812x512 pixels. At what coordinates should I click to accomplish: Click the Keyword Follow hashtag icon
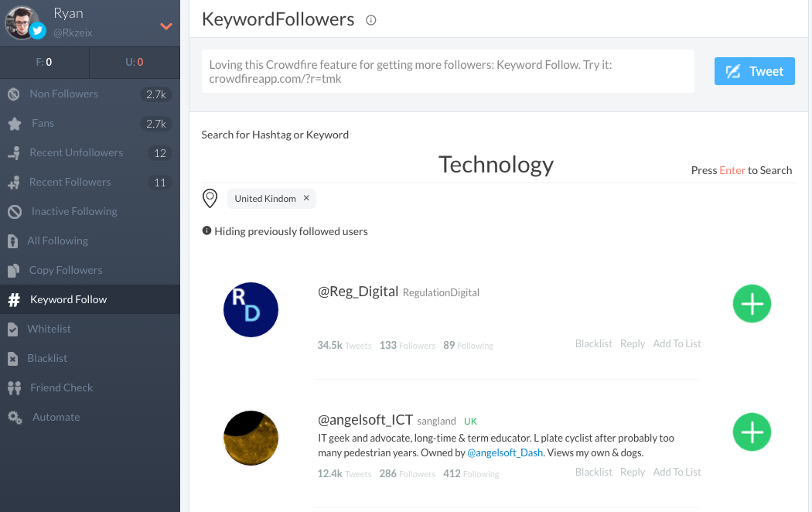[x=14, y=300]
